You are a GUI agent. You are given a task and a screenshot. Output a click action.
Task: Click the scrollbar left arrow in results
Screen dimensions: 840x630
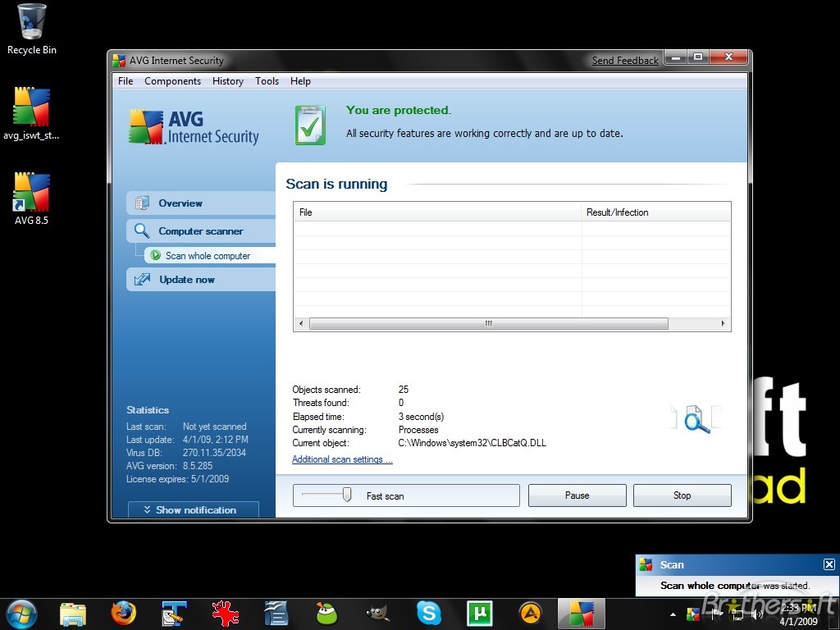point(301,323)
